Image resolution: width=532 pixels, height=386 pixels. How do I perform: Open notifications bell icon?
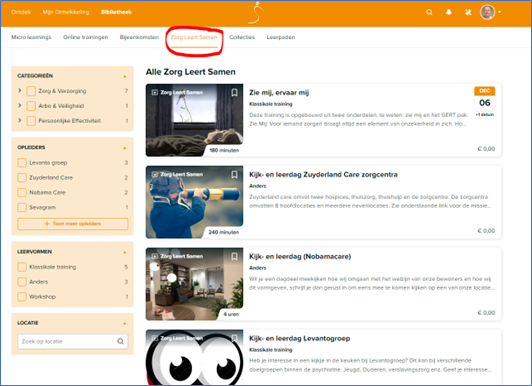pos(449,12)
